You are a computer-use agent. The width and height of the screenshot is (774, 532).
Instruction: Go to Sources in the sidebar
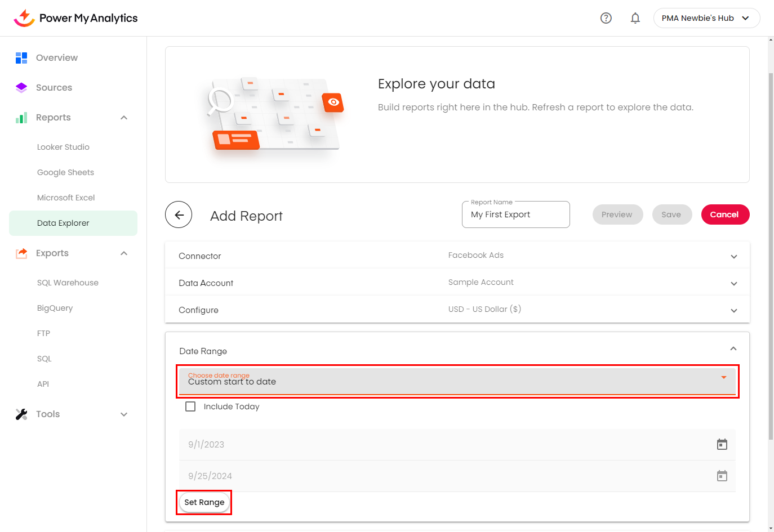click(54, 87)
